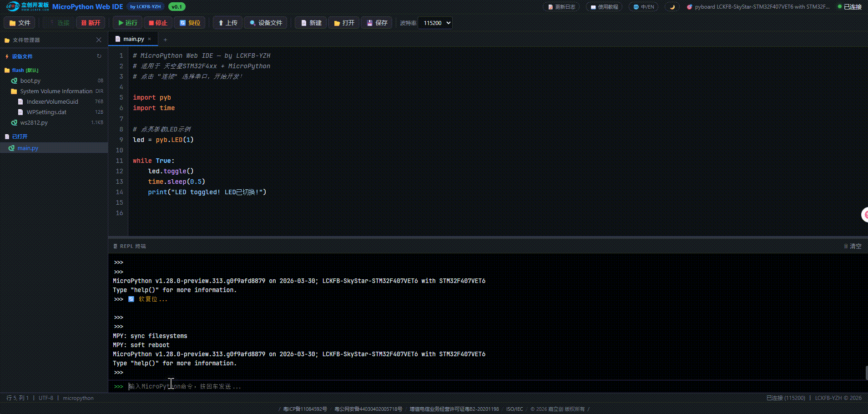Image resolution: width=868 pixels, height=414 pixels.
Task: Refresh the device files list
Action: [x=99, y=56]
